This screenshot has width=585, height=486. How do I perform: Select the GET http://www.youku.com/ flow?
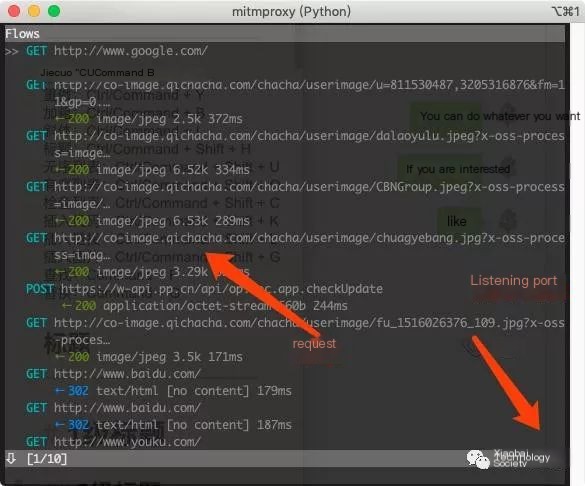coord(113,442)
